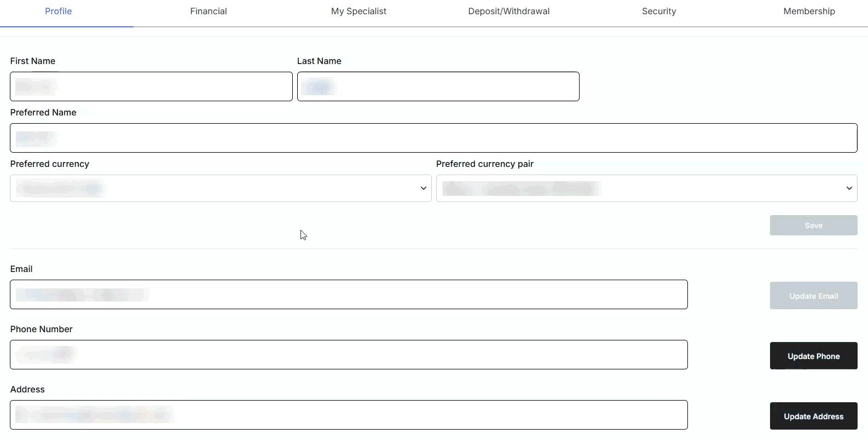Select the Address text field

coord(349,415)
